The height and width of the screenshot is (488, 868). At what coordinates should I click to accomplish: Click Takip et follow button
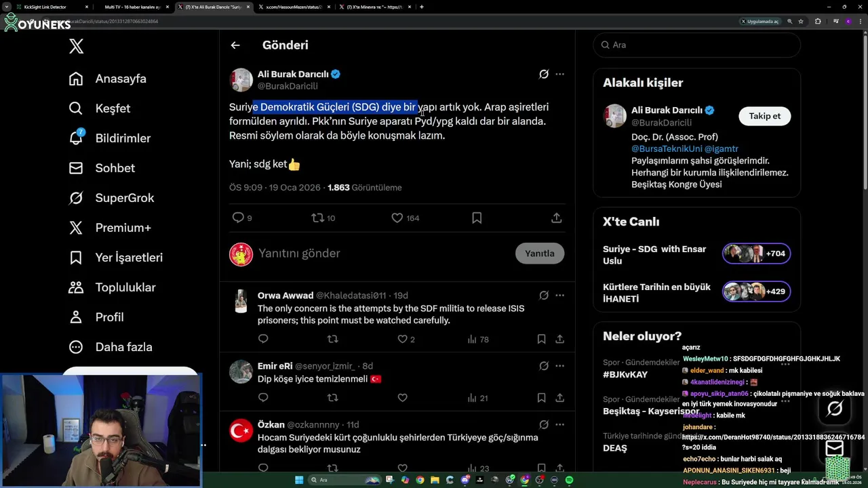[764, 116]
